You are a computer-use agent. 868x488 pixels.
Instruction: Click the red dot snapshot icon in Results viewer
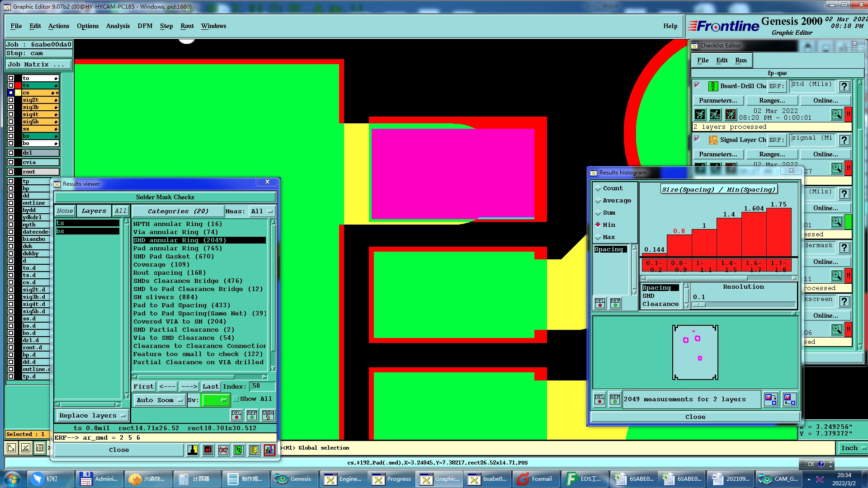click(208, 450)
